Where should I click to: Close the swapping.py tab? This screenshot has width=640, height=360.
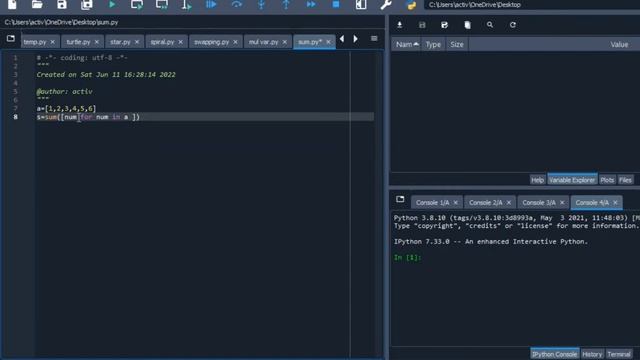click(x=236, y=42)
